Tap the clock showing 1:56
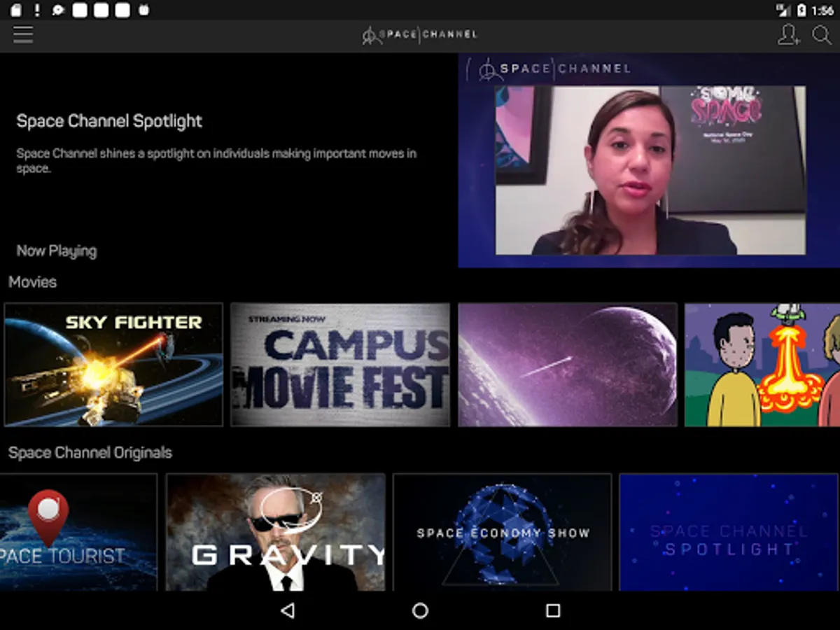The height and width of the screenshot is (630, 840). tap(822, 10)
